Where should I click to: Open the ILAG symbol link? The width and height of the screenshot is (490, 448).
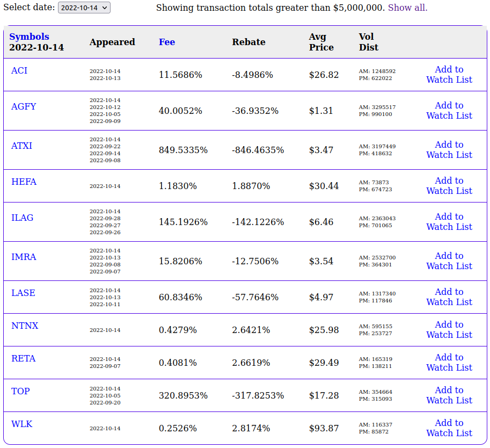[x=22, y=218]
